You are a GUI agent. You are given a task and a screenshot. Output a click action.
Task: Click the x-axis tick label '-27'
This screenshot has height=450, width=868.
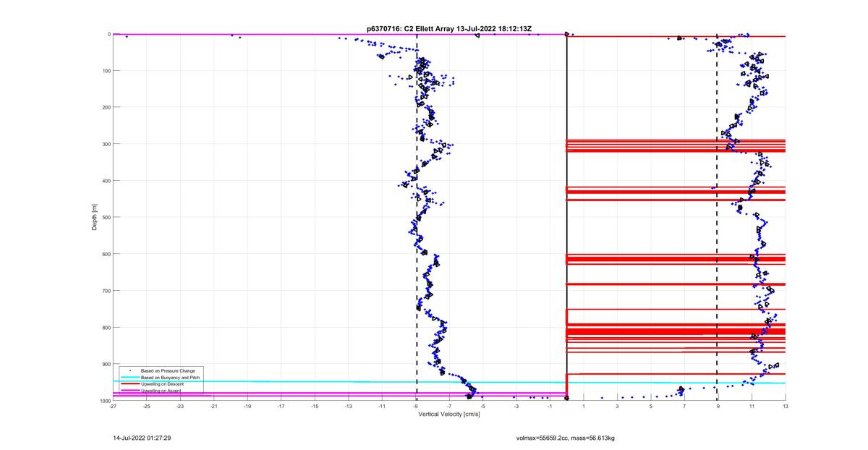(113, 407)
